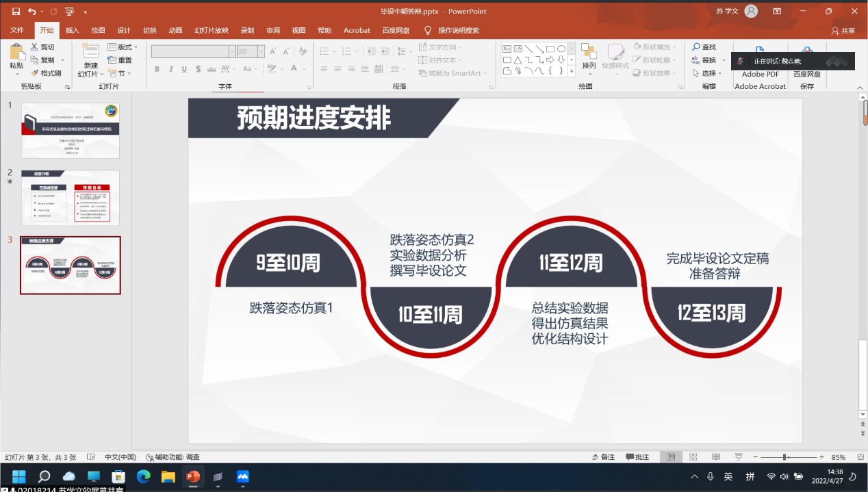
Task: Switch to the Slide Show (幻灯片放映) tab
Action: (x=212, y=31)
